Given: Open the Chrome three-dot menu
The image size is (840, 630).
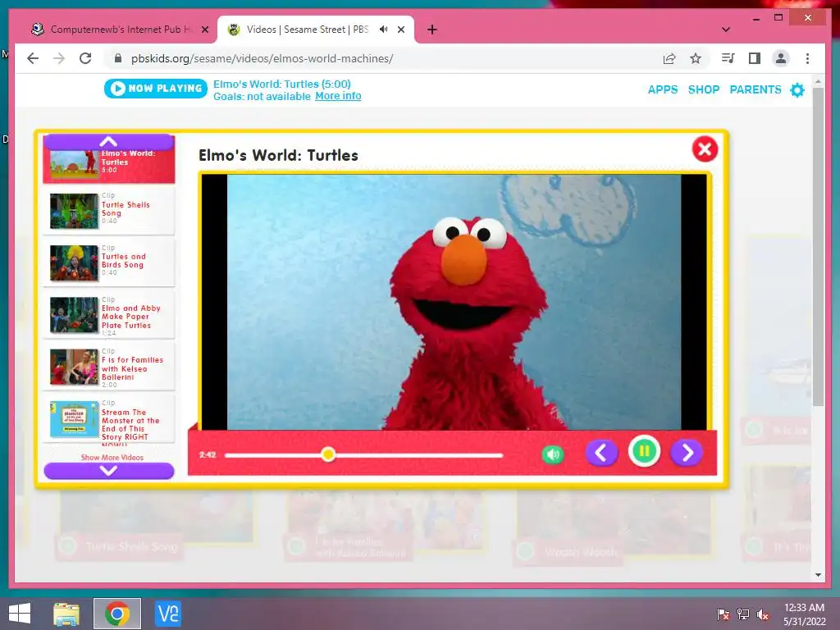Looking at the screenshot, I should click(x=807, y=58).
